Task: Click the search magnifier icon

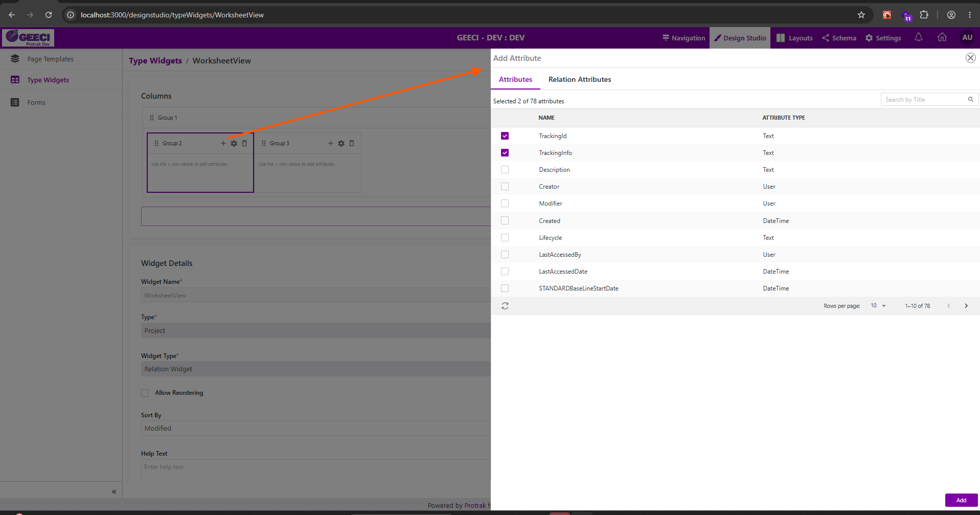Action: [x=970, y=99]
